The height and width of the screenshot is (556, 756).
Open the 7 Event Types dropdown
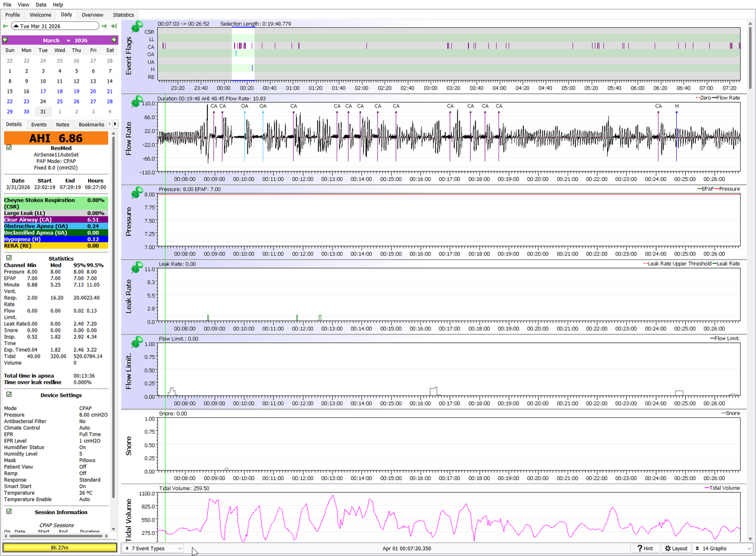[x=152, y=548]
